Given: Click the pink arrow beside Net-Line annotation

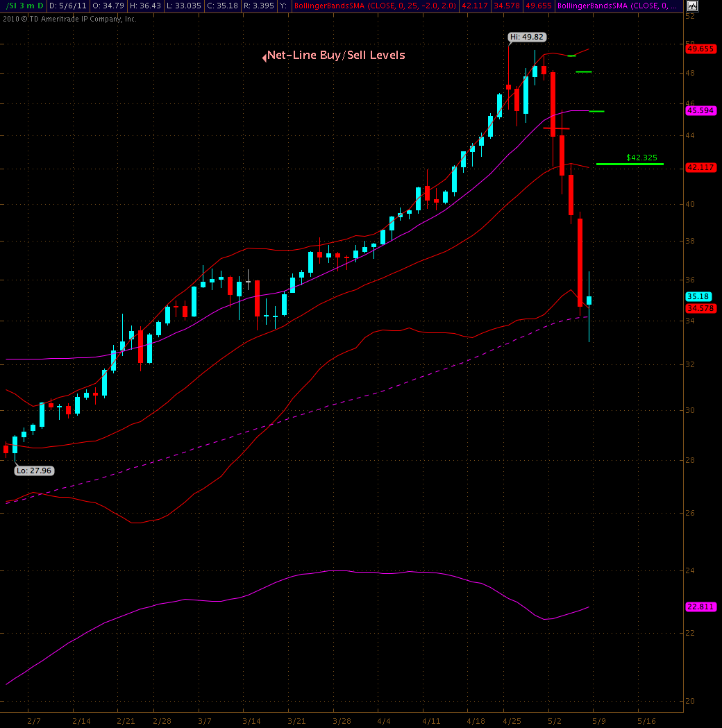Looking at the screenshot, I should click(x=264, y=58).
